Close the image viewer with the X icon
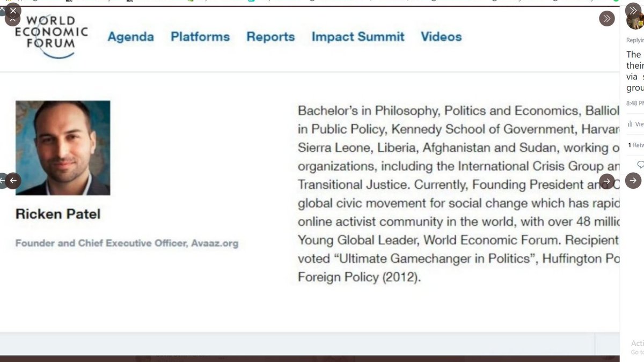 [12, 10]
